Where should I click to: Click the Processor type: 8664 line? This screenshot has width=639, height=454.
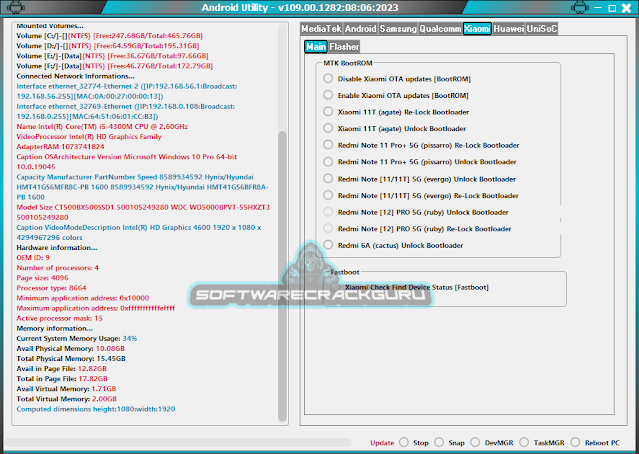51,288
